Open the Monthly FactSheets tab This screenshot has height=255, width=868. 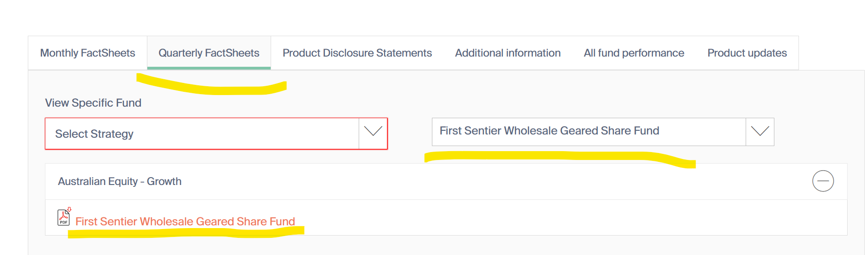point(88,53)
